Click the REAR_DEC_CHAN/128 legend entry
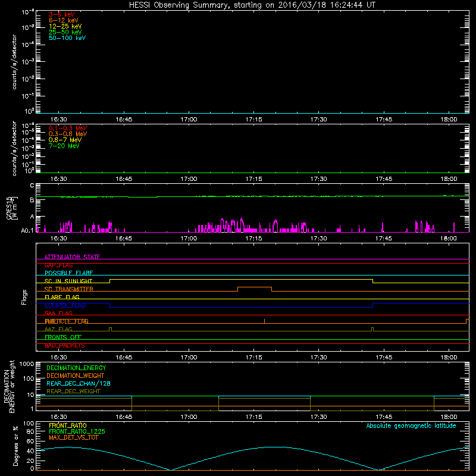This screenshot has width=476, height=476. [x=79, y=384]
